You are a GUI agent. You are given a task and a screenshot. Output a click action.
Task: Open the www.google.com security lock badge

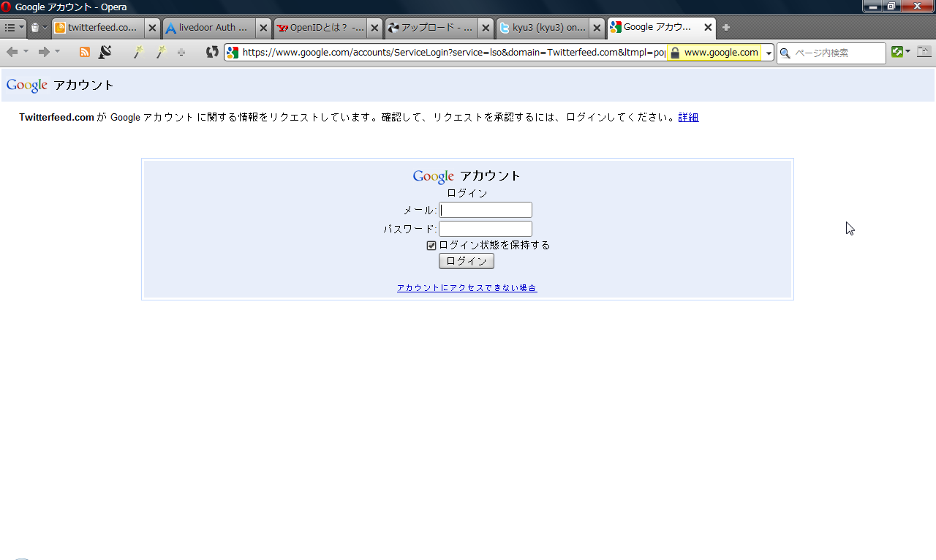coord(714,53)
